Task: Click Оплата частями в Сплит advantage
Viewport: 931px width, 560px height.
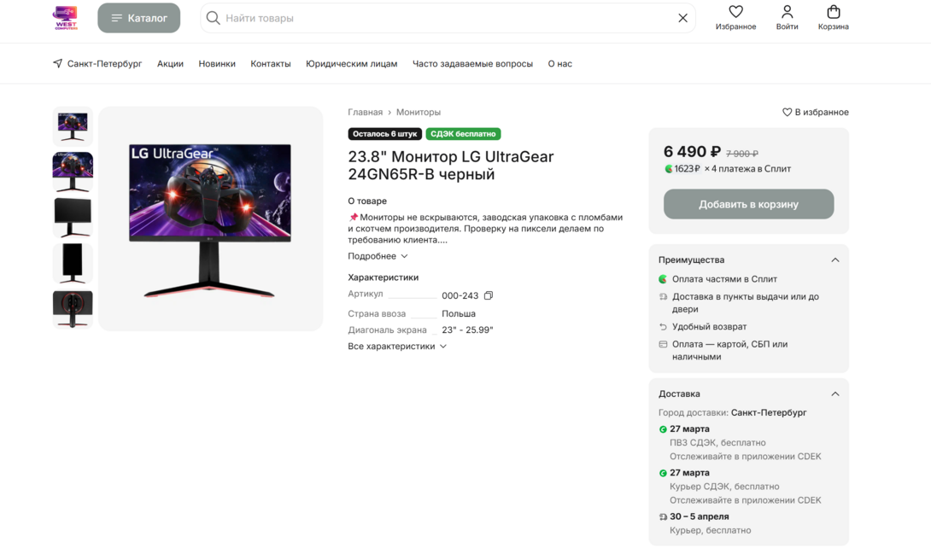Action: (717, 279)
